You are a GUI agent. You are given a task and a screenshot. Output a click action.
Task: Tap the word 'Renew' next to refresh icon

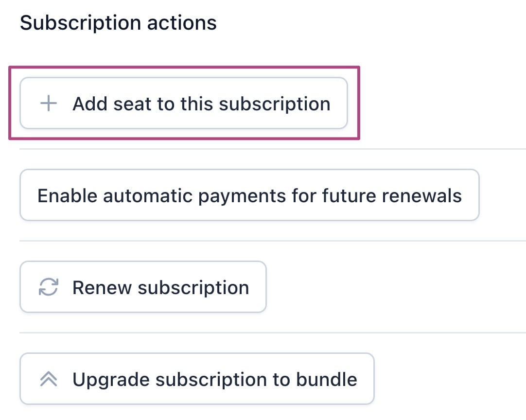click(102, 287)
